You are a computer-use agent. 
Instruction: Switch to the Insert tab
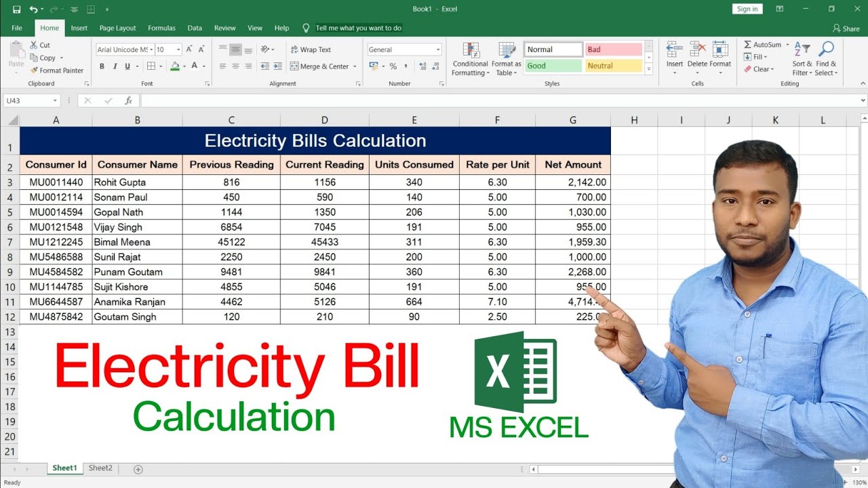click(79, 28)
